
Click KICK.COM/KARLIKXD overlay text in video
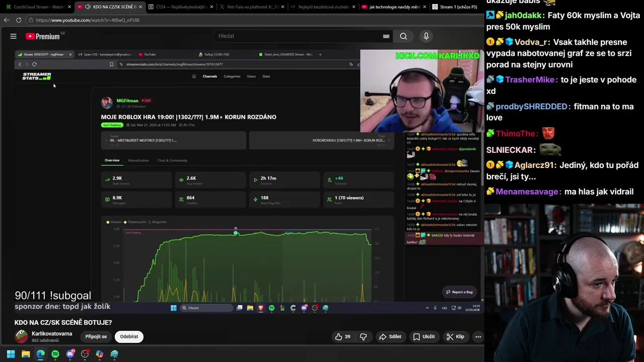pyautogui.click(x=438, y=55)
